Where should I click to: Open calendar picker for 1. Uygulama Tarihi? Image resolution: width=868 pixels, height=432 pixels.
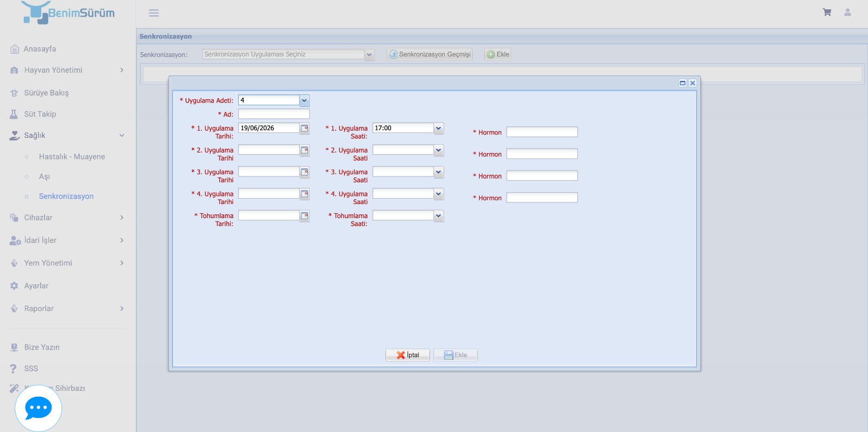pos(305,128)
